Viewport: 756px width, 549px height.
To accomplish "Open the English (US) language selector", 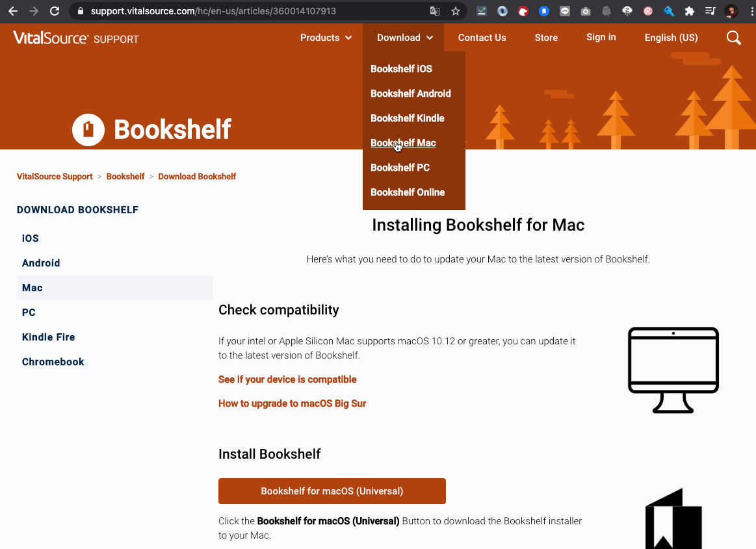I will coord(671,38).
